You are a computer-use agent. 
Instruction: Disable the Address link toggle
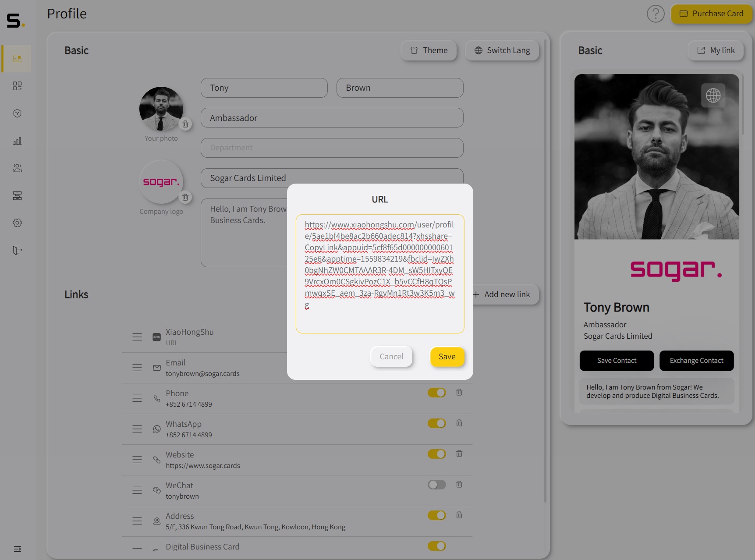click(437, 515)
